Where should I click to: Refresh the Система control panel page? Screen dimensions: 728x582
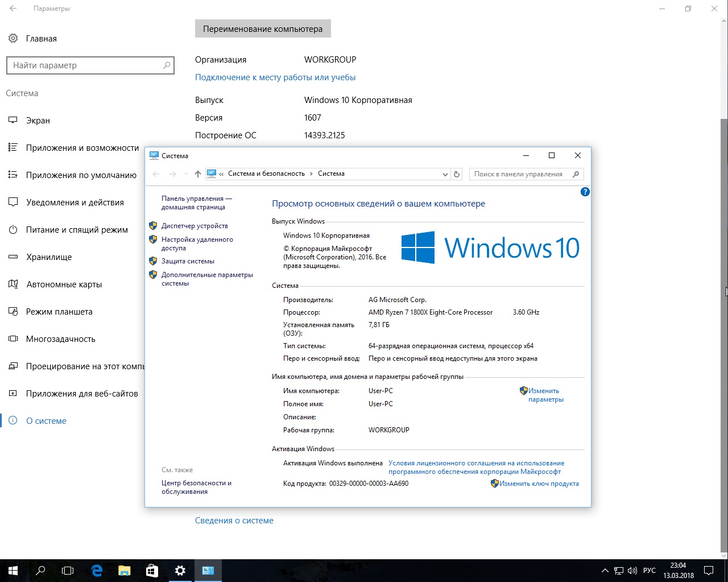pos(456,174)
